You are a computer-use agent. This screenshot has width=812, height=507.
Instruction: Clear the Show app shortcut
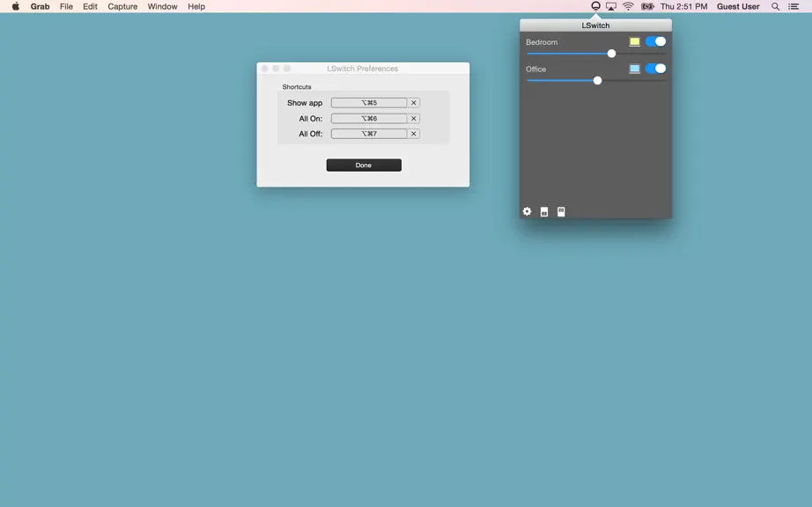point(413,102)
